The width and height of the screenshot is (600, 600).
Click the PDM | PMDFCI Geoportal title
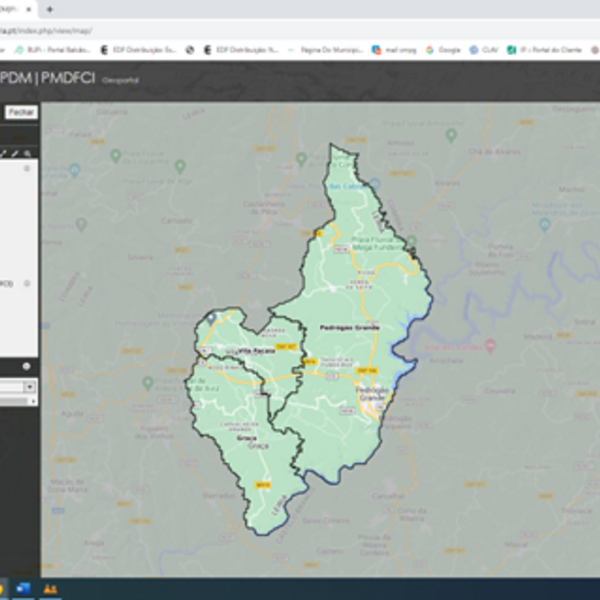pos(48,77)
